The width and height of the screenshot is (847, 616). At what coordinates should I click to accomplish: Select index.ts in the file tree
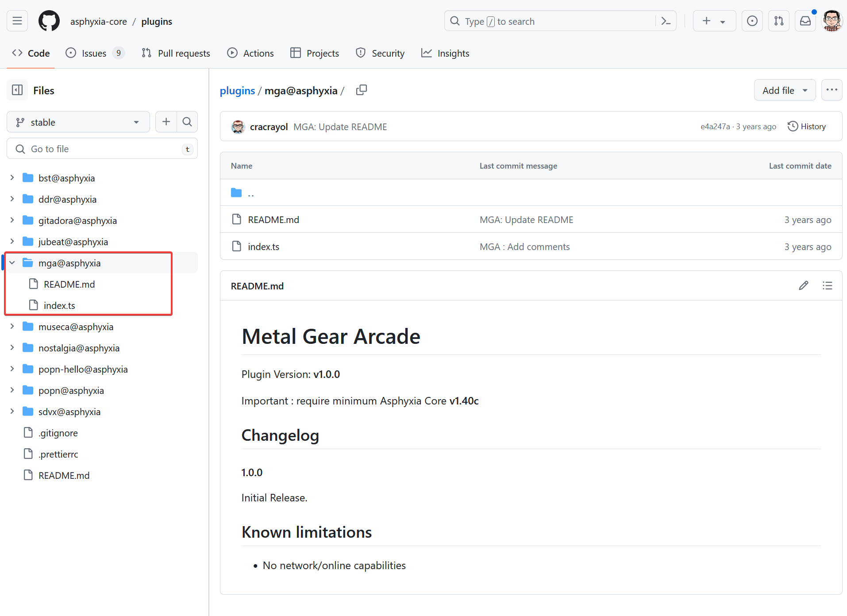pos(59,305)
